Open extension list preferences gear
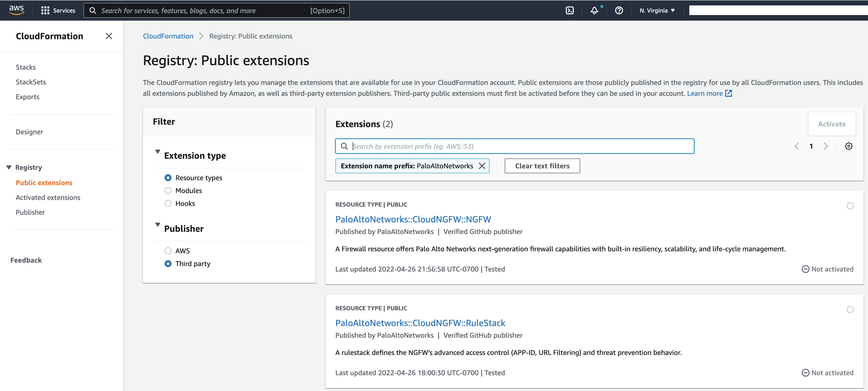The width and height of the screenshot is (868, 391). tap(849, 146)
